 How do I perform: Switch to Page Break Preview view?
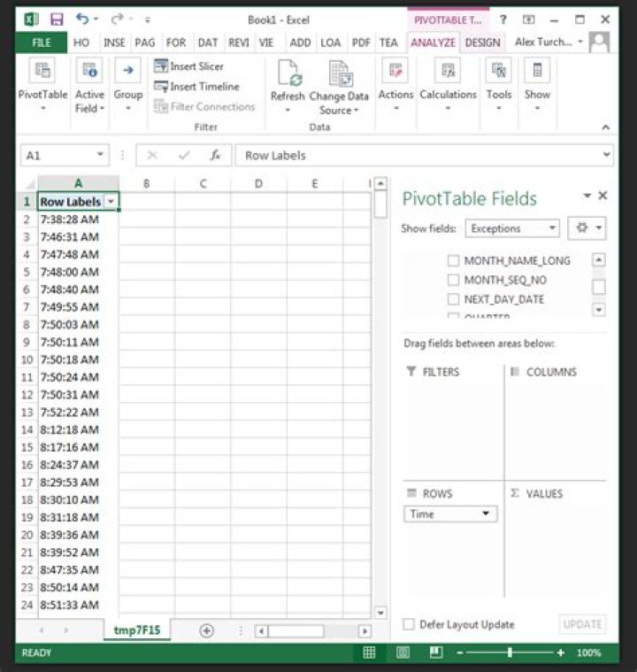(436, 653)
